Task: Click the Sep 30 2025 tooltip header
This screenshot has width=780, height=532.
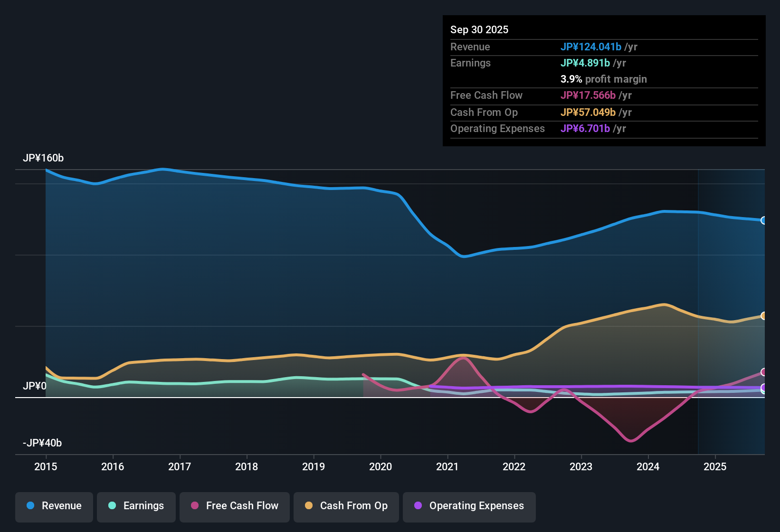Action: 479,29
